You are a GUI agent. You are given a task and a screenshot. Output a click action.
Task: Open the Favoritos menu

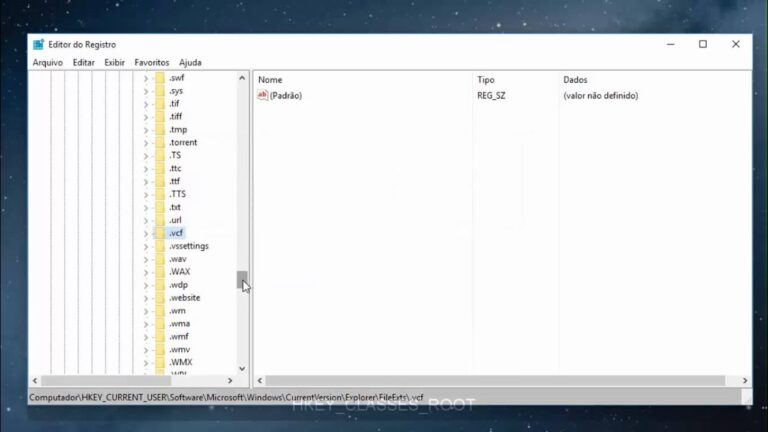[151, 63]
